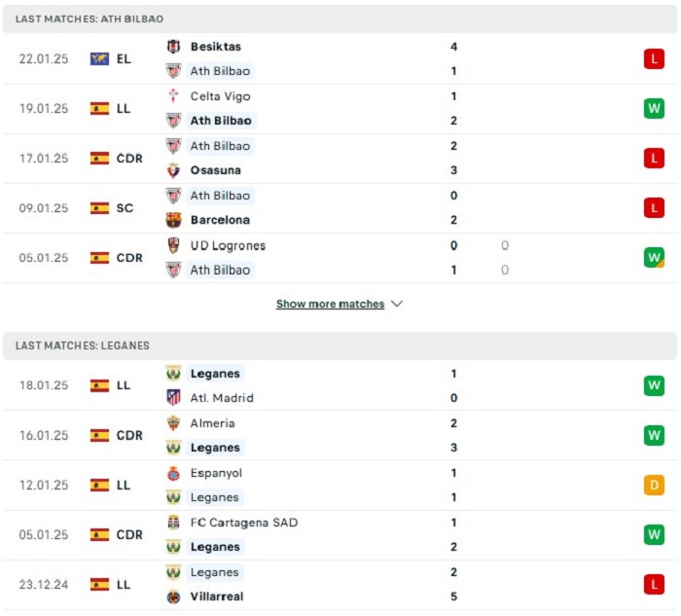The width and height of the screenshot is (681, 616).
Task: Click the FC Cartagena SAD crest
Action: [x=173, y=523]
